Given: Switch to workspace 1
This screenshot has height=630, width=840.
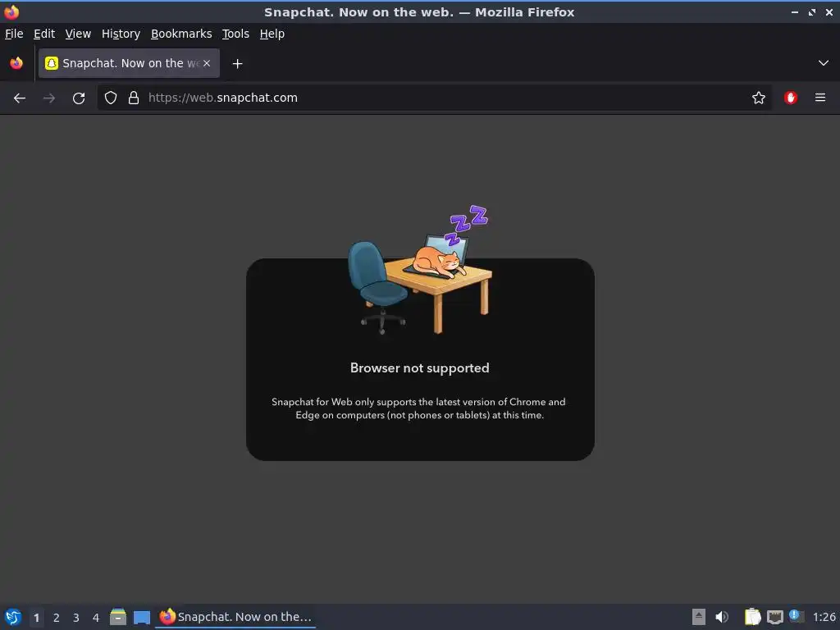Looking at the screenshot, I should click(x=36, y=618).
